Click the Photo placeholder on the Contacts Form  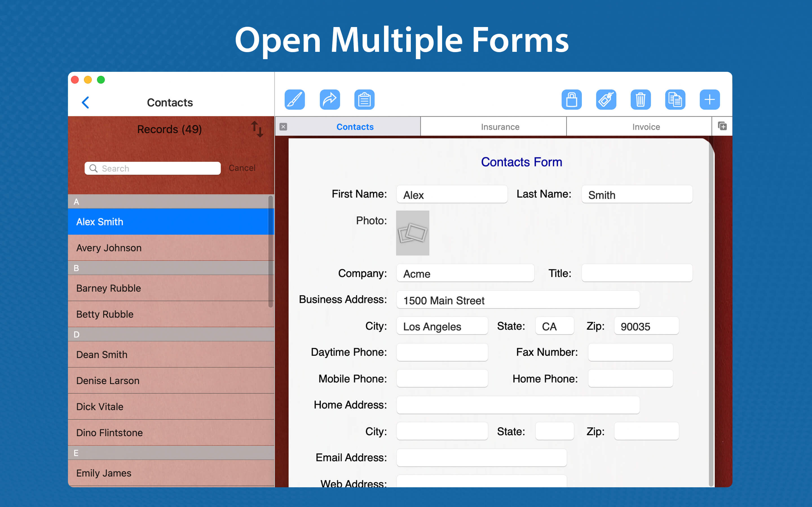tap(412, 233)
